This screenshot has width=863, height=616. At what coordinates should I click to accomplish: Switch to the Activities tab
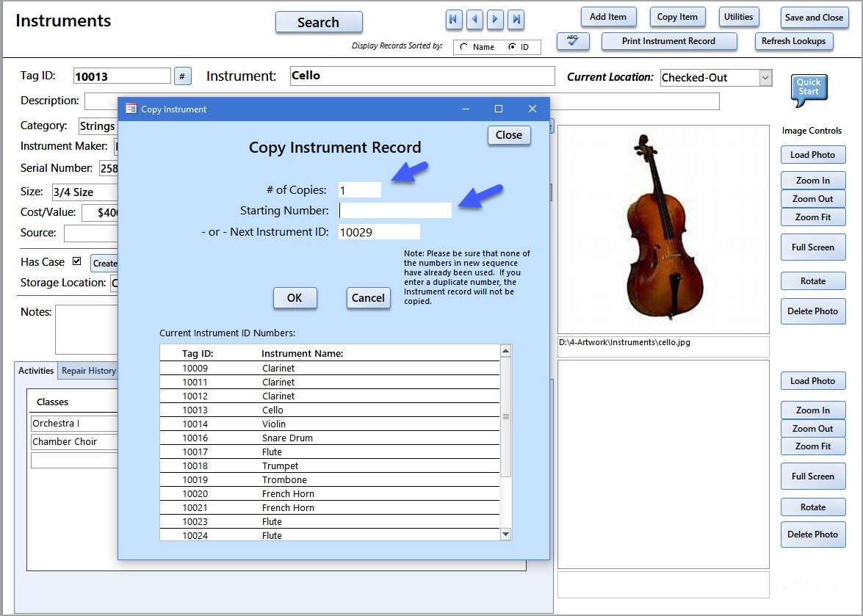click(36, 371)
